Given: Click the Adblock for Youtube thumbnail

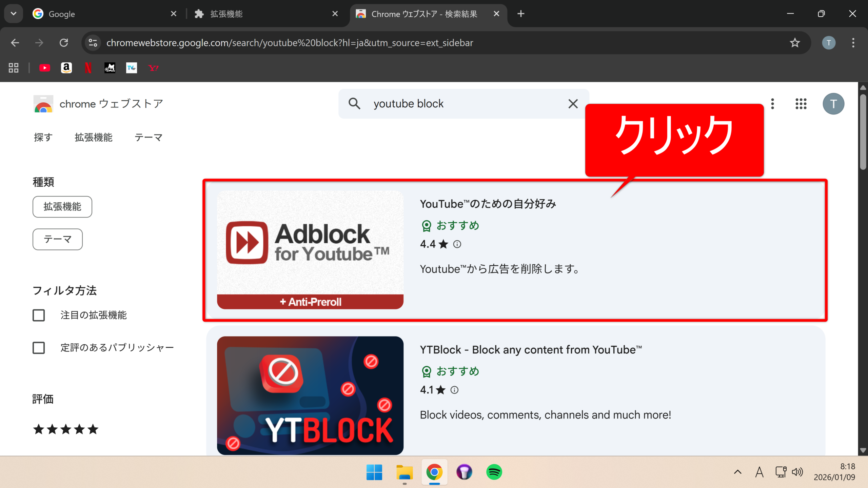Looking at the screenshot, I should (x=310, y=249).
